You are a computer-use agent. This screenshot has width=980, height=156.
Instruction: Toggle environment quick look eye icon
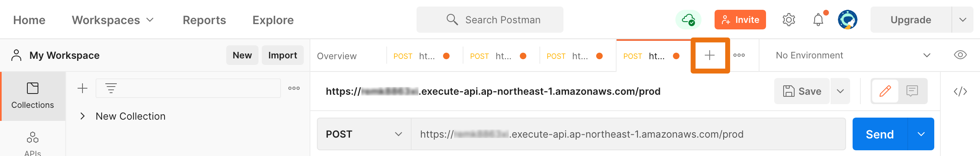[960, 55]
